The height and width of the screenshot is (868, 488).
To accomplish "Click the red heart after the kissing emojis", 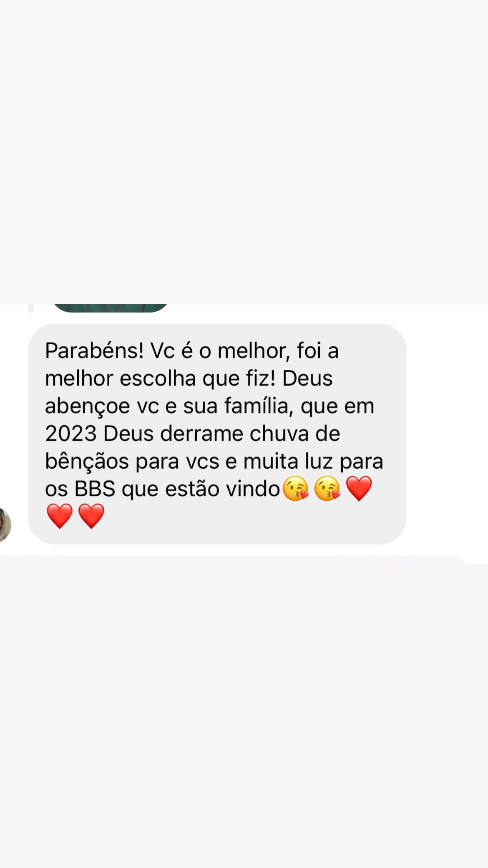I will click(x=359, y=488).
